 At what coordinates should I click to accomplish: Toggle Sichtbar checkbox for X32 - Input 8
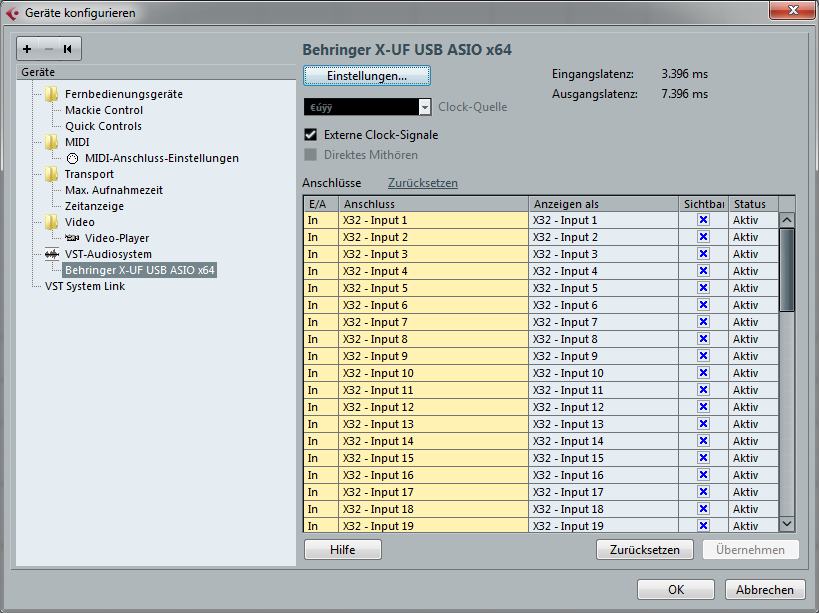click(704, 339)
